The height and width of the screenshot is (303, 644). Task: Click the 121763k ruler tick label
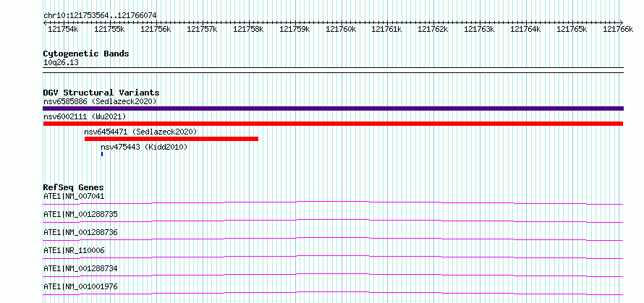[479, 29]
